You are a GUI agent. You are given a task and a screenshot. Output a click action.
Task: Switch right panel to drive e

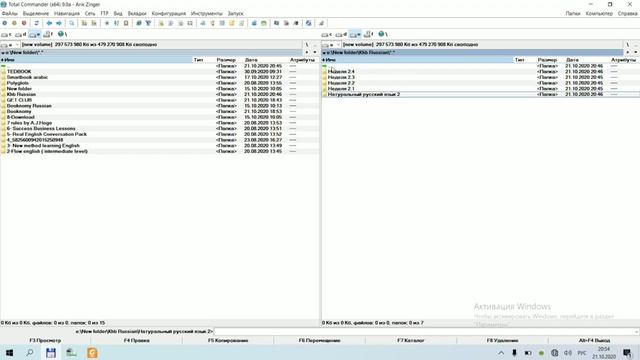(x=355, y=34)
